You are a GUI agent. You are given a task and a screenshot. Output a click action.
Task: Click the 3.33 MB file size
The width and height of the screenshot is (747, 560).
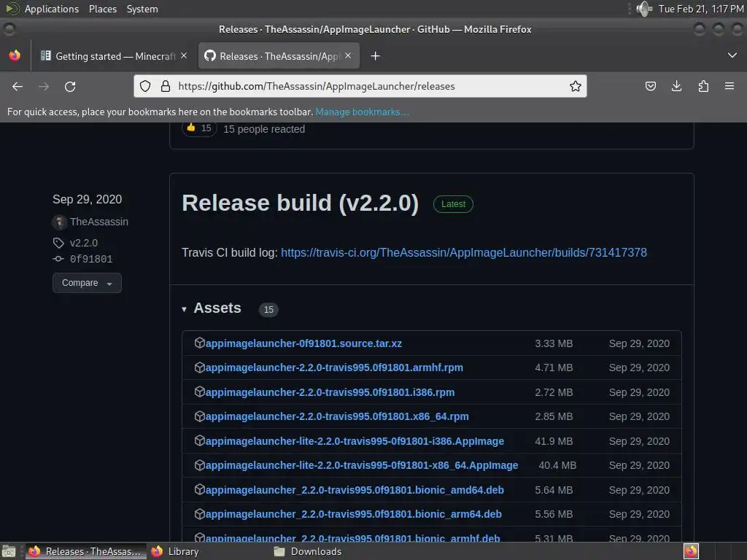pyautogui.click(x=554, y=343)
